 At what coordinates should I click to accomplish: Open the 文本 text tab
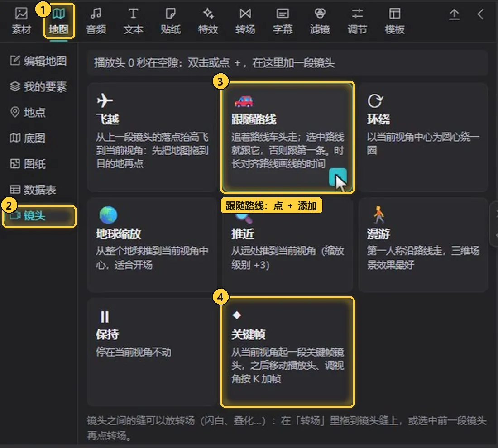pos(133,21)
